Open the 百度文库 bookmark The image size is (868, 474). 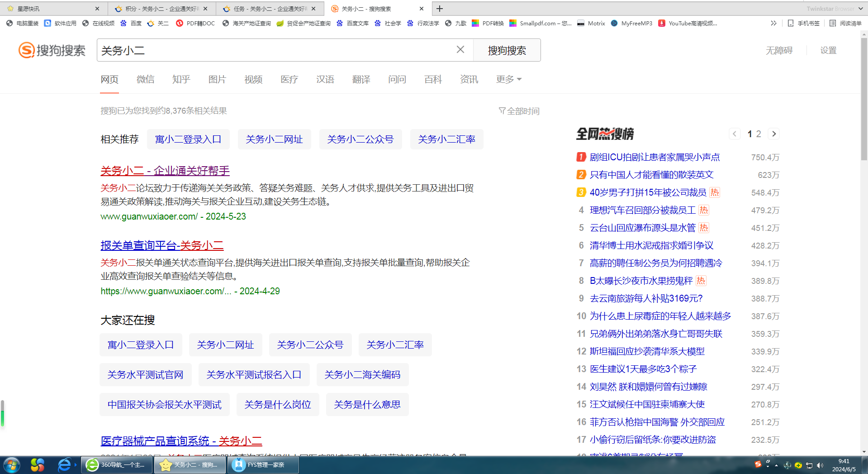[352, 23]
